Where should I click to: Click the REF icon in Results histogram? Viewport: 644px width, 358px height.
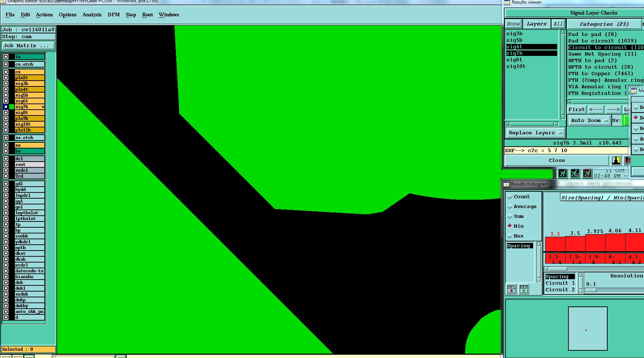point(524,289)
